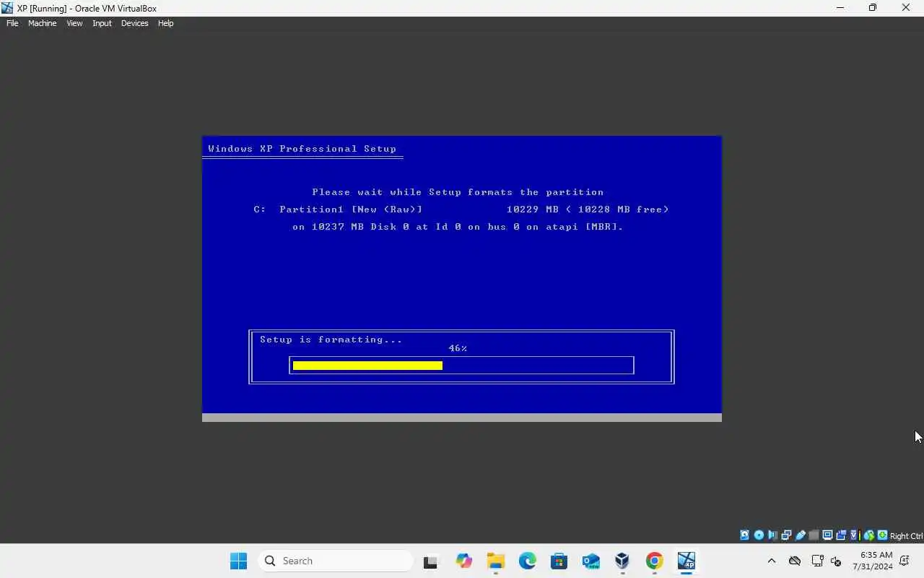This screenshot has height=578, width=924.
Task: Close the XP VirtualBox window
Action: 906,8
